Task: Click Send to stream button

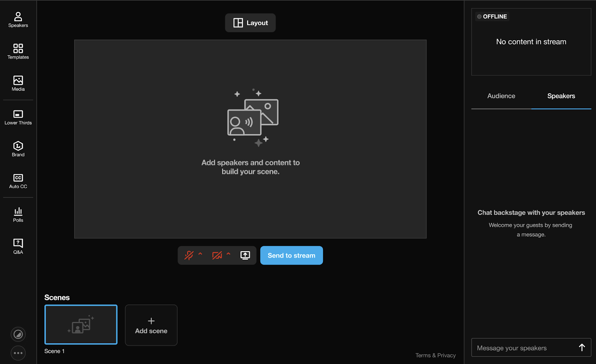Action: pyautogui.click(x=291, y=255)
